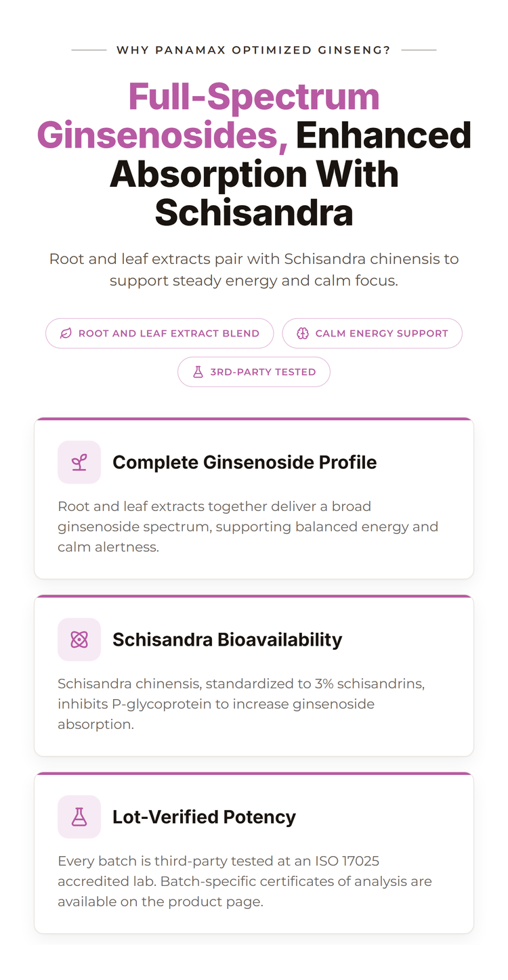Click the pink top border of the Lot-Verified card
508x980 pixels.
254,774
